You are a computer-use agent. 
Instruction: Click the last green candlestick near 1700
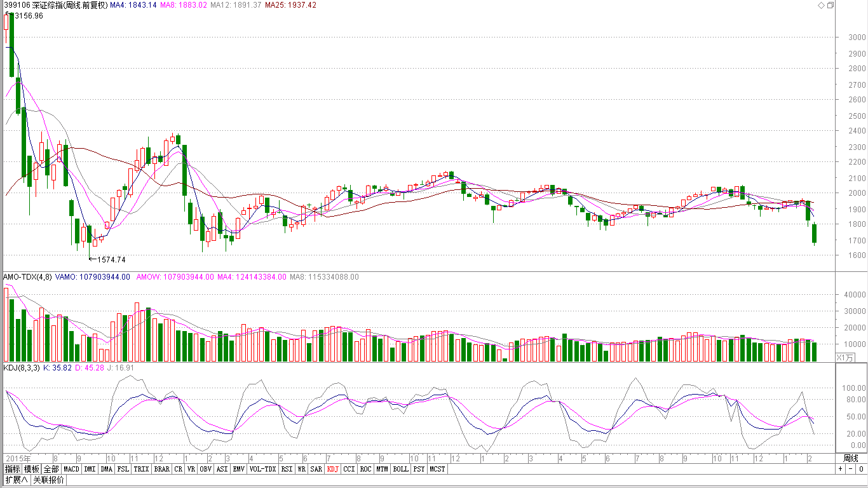[x=815, y=233]
